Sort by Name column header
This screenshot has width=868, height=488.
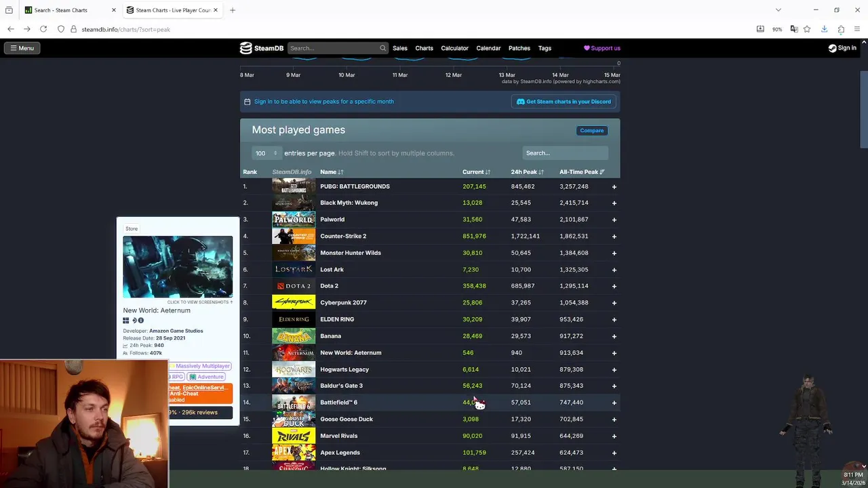tap(332, 172)
